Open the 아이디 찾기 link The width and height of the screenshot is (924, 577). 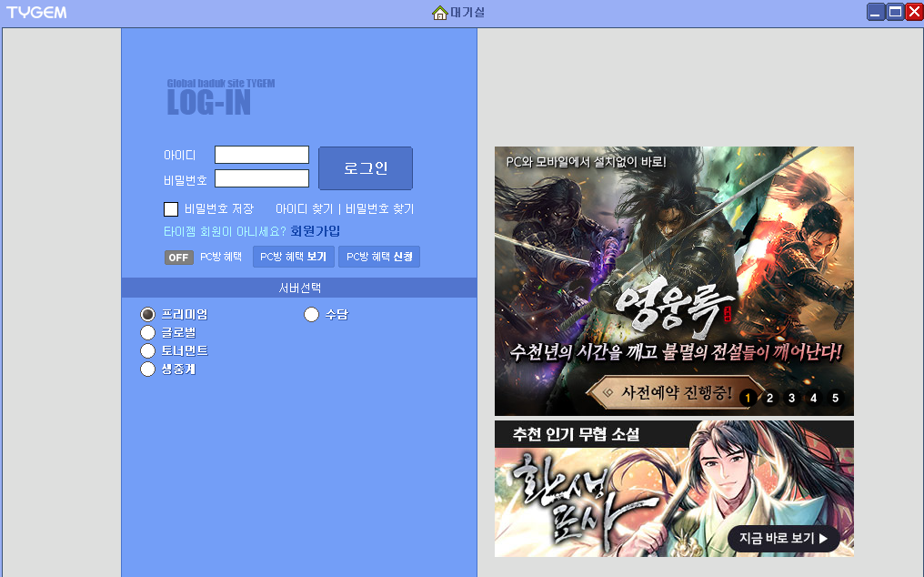[x=304, y=208]
